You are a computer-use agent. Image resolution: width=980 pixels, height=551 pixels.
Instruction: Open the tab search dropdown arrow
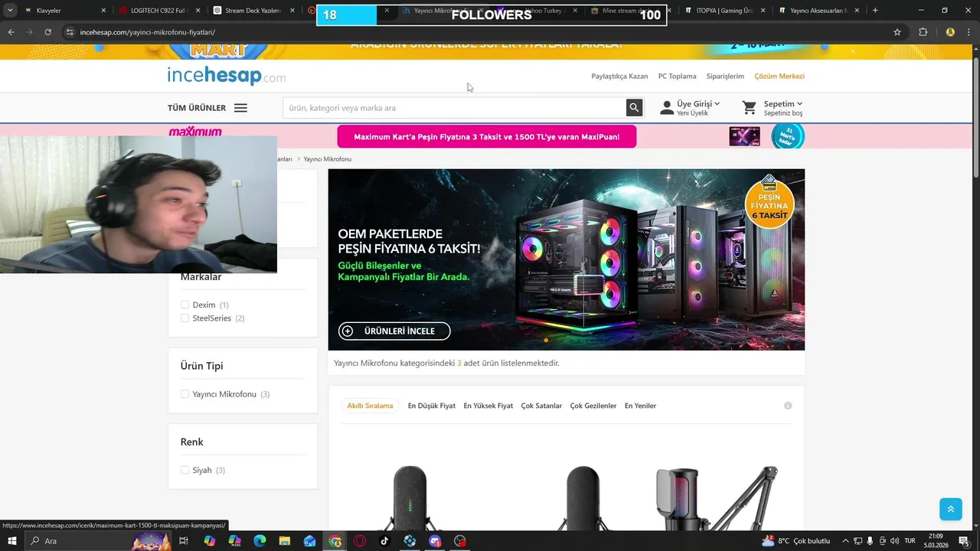[10, 11]
